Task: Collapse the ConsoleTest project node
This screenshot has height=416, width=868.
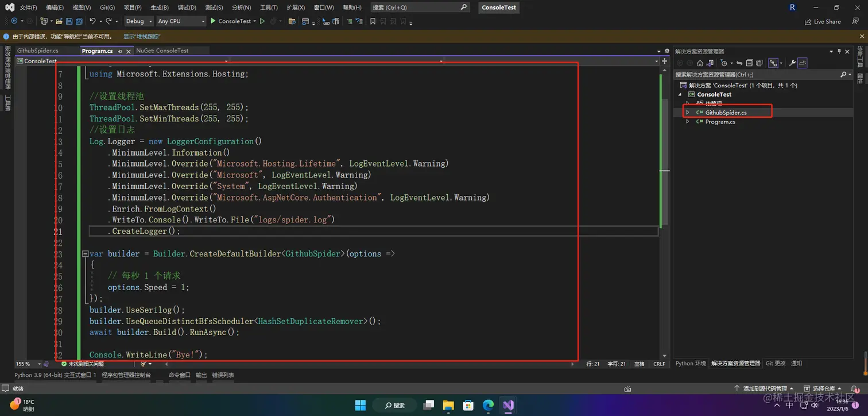Action: [x=680, y=94]
